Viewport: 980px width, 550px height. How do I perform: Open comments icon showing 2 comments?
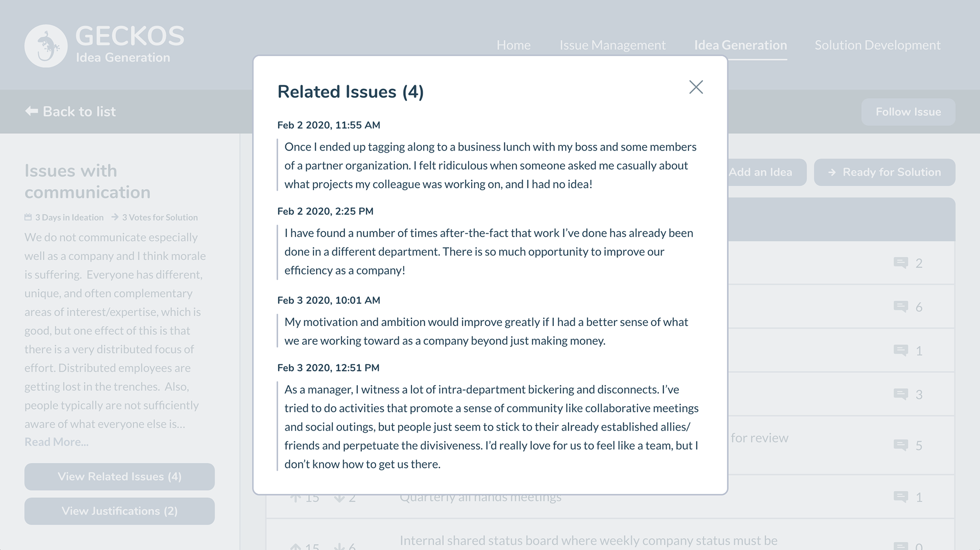[900, 263]
